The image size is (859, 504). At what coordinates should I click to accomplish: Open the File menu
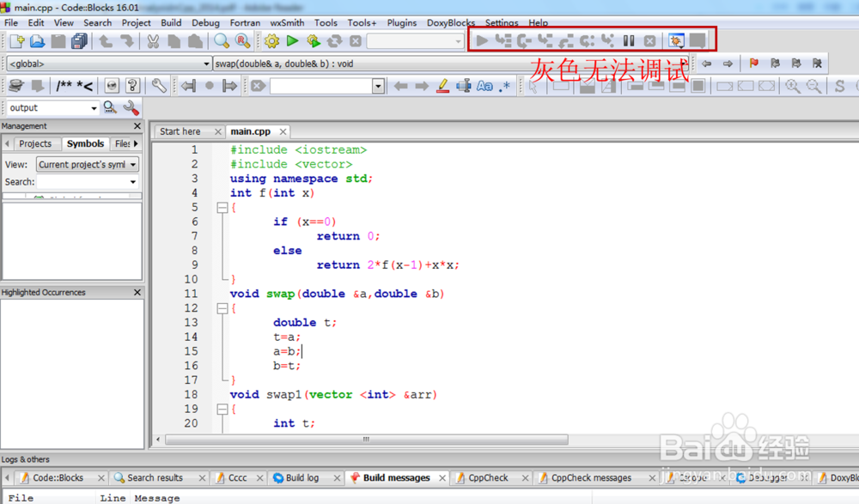tap(11, 22)
